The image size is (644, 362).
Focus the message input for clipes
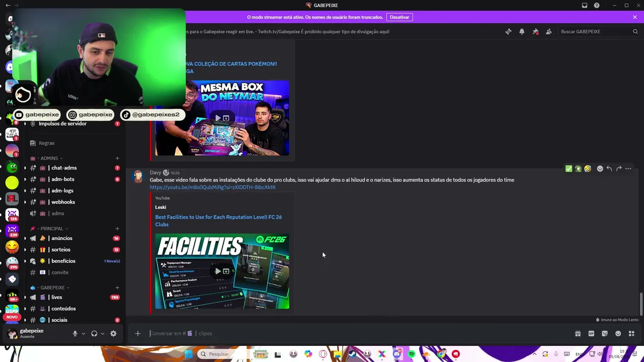[360, 333]
